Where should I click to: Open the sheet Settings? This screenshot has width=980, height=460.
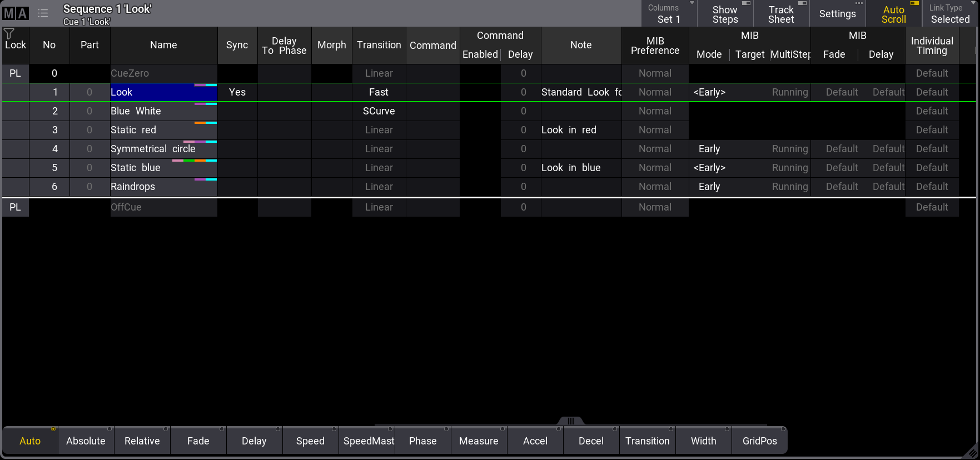(x=837, y=14)
